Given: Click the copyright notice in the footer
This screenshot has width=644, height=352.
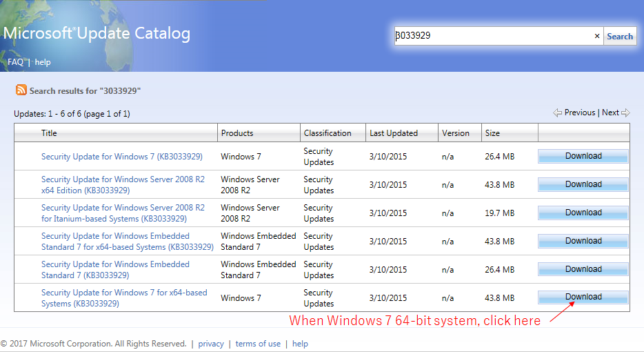Looking at the screenshot, I should tap(94, 344).
